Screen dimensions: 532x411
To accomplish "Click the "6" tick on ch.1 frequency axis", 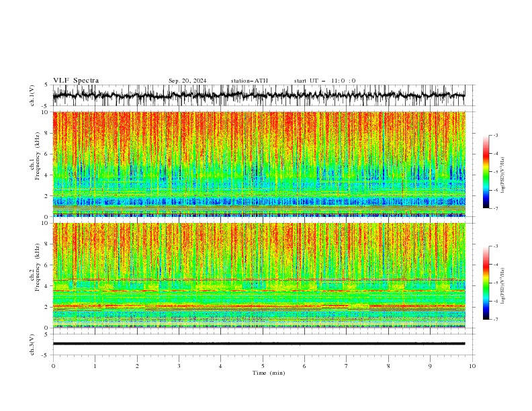I will (x=47, y=154).
